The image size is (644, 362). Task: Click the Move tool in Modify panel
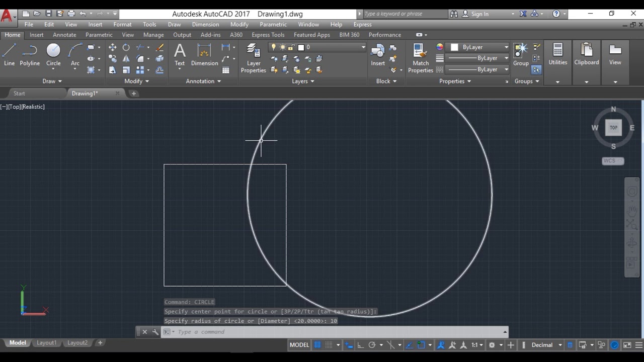[112, 47]
